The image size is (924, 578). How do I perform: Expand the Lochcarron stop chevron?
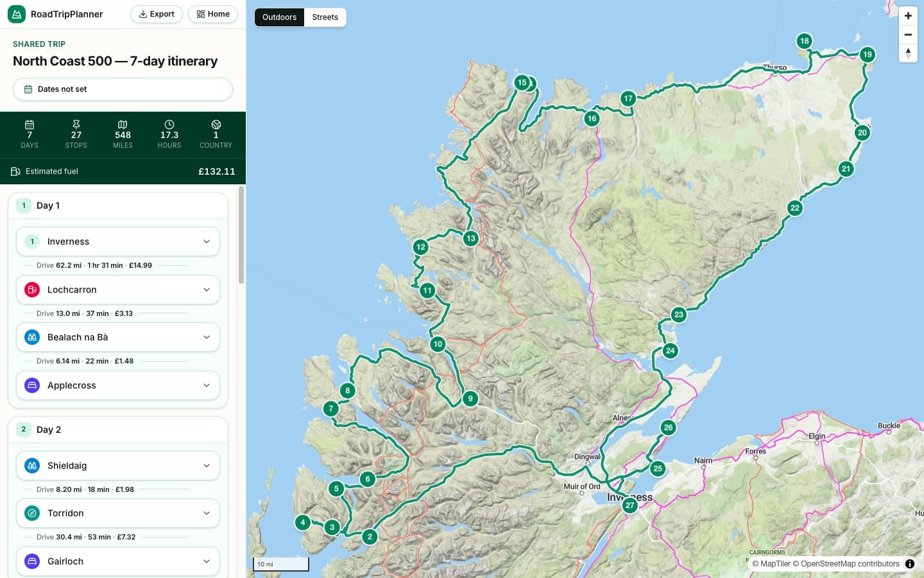(207, 290)
